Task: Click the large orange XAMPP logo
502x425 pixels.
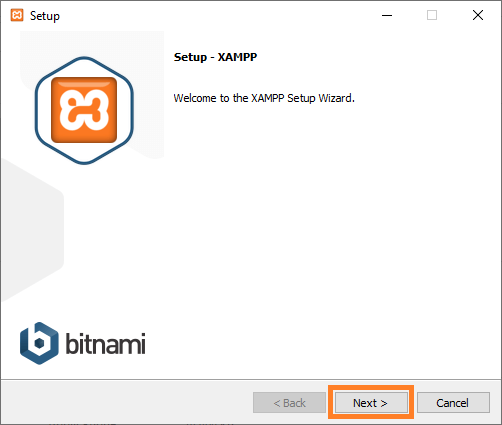Action: [84, 110]
